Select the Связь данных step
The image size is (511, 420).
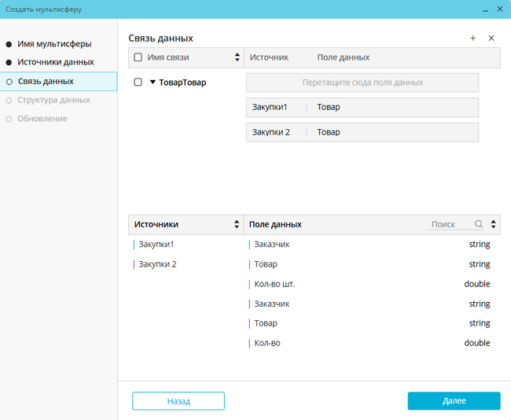46,81
